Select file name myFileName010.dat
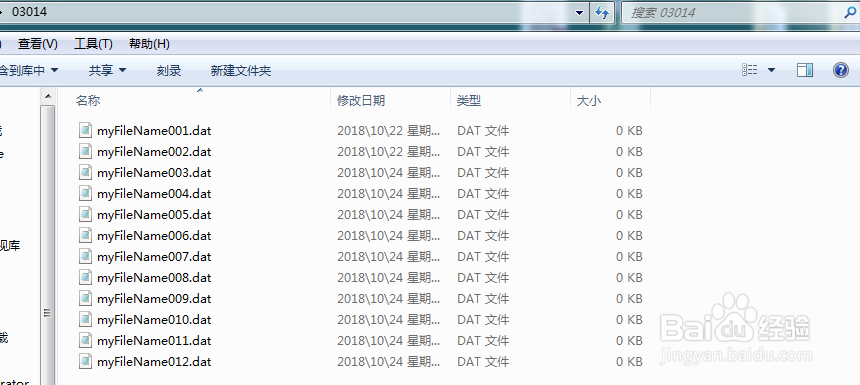This screenshot has height=385, width=860. tap(154, 320)
